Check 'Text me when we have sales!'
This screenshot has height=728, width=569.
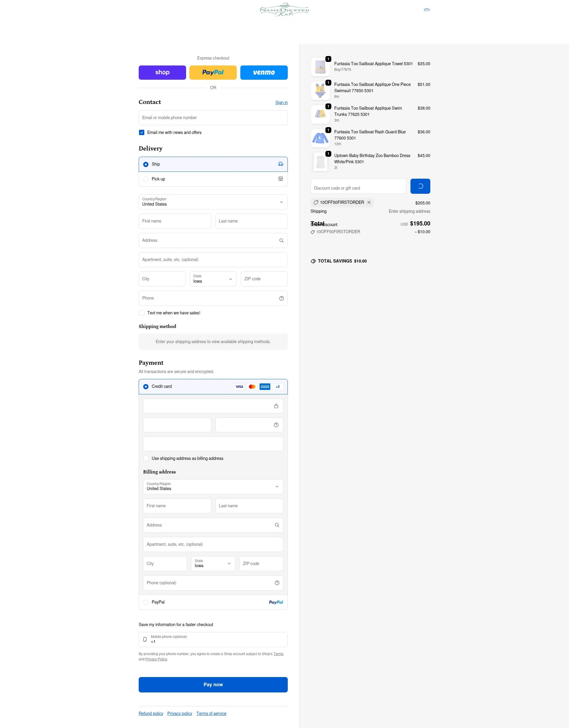(141, 313)
